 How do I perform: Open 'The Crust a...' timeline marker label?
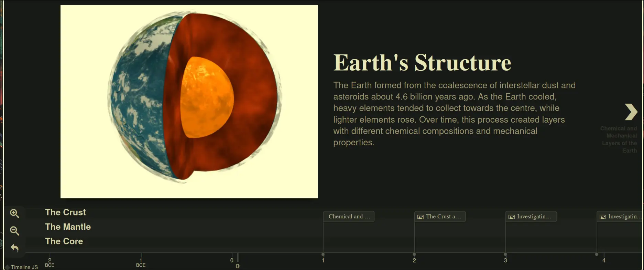pos(443,217)
